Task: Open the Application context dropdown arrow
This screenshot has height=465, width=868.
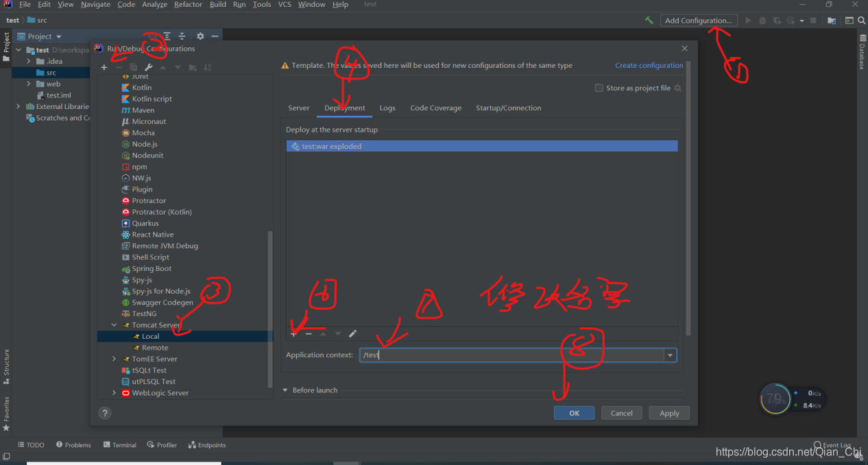Action: [670, 355]
